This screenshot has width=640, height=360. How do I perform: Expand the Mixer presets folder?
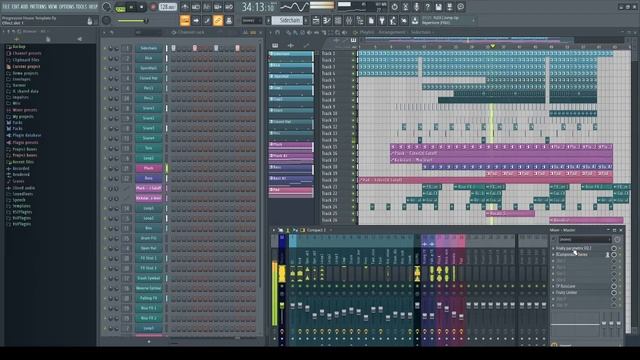coord(21,110)
